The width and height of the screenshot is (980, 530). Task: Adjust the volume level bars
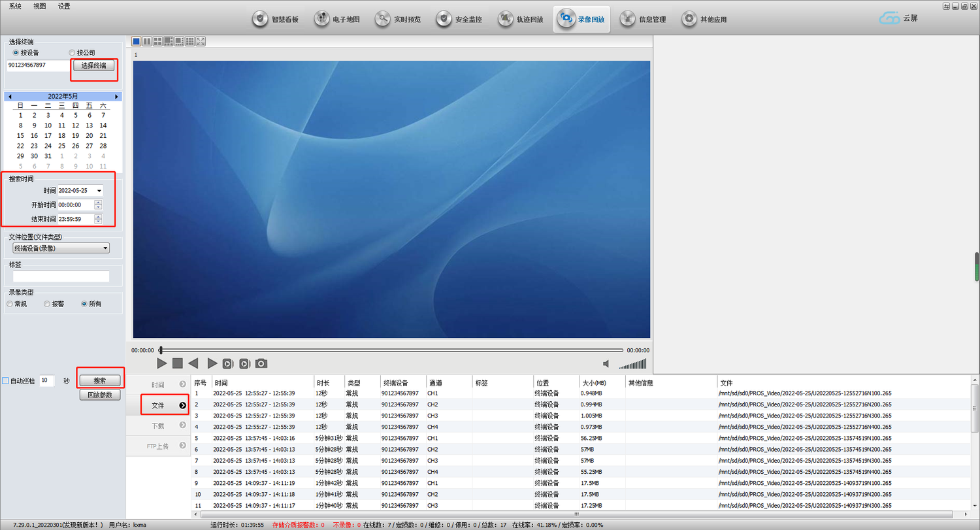[632, 363]
